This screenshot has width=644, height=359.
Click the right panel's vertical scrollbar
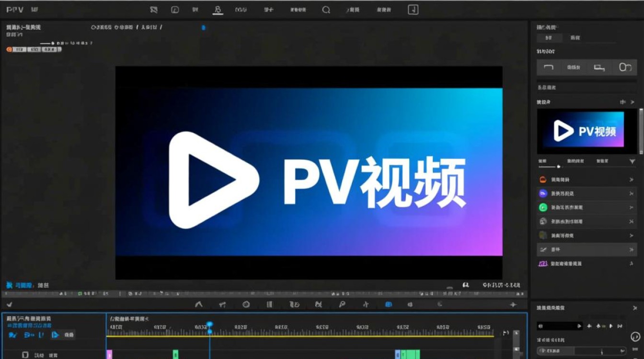642,131
